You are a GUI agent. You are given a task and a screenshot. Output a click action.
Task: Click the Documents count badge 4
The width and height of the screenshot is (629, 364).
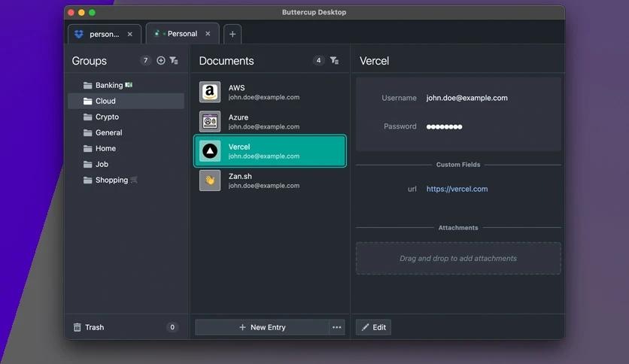[318, 60]
